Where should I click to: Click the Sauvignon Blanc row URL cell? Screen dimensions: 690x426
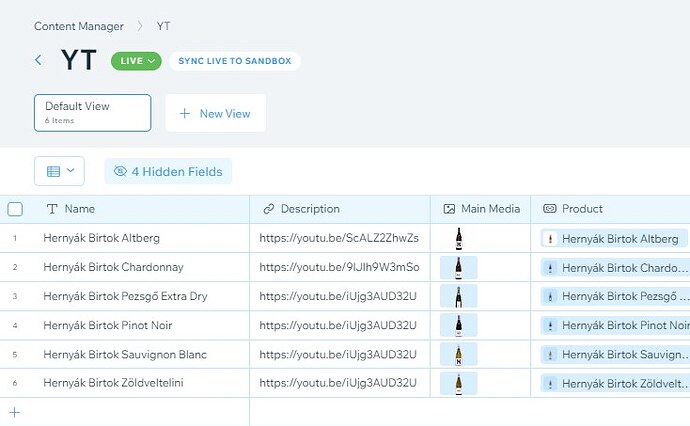[x=340, y=354]
